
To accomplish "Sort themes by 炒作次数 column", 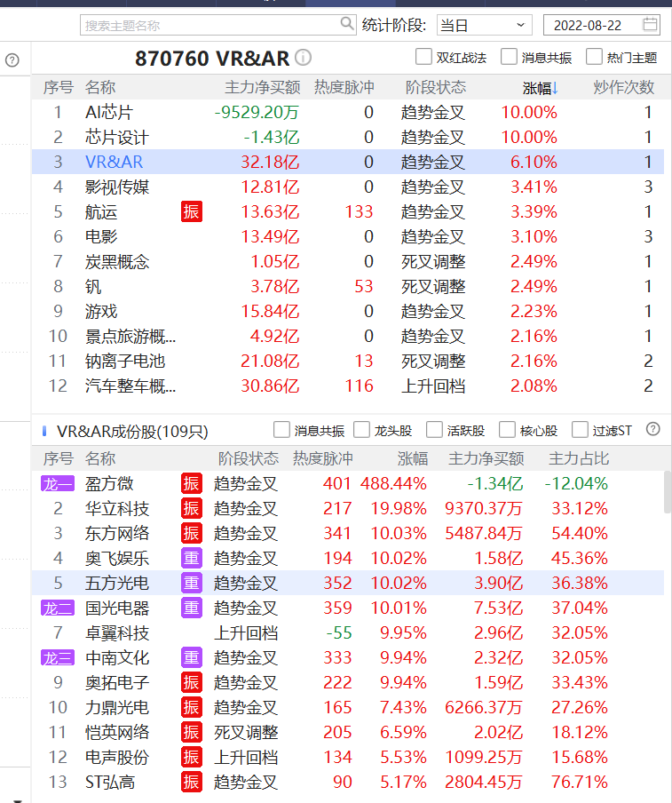I will click(623, 88).
